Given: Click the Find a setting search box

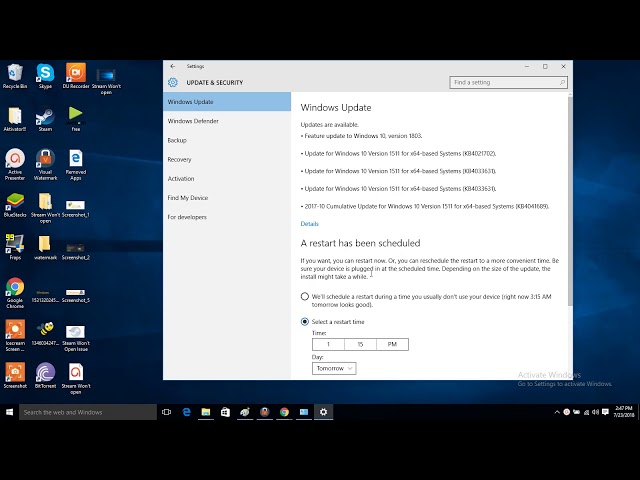Looking at the screenshot, I should [x=508, y=82].
